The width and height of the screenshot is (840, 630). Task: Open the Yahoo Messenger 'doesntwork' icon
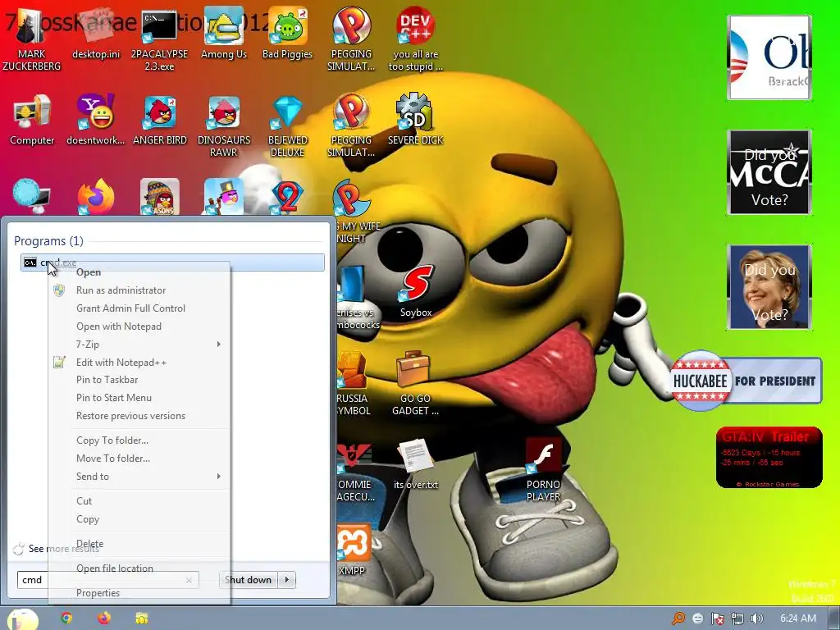coord(96,120)
